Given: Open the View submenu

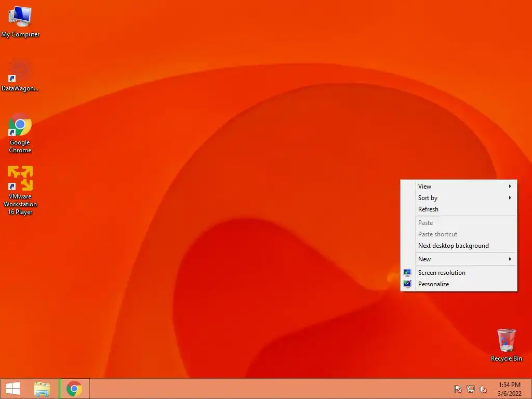Looking at the screenshot, I should 459,187.
